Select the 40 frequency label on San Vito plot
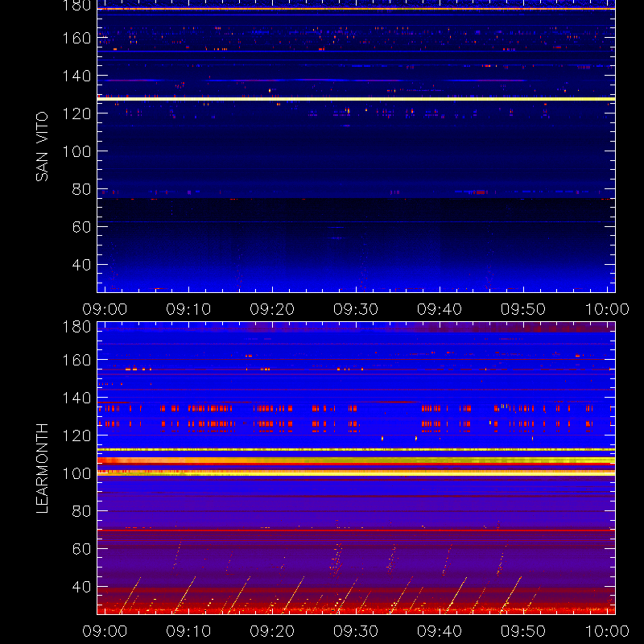The width and height of the screenshot is (644, 644). (x=81, y=265)
